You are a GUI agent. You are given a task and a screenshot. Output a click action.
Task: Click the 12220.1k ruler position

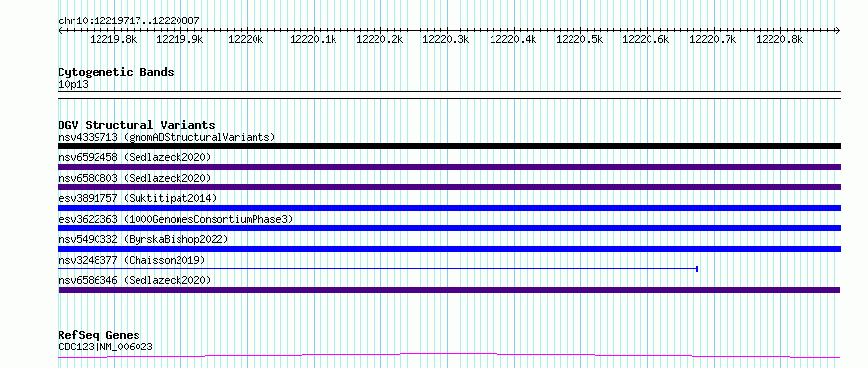(313, 39)
